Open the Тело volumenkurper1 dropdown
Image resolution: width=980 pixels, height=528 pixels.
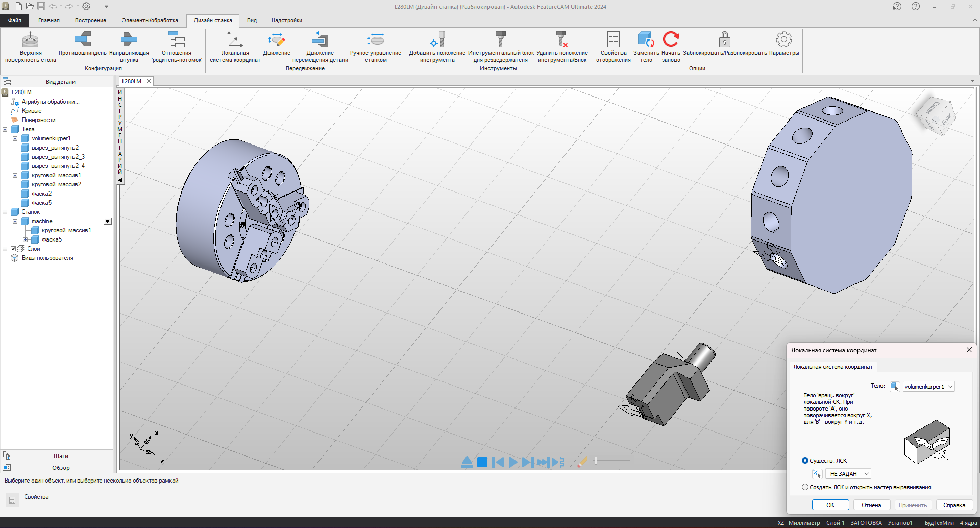pos(928,387)
